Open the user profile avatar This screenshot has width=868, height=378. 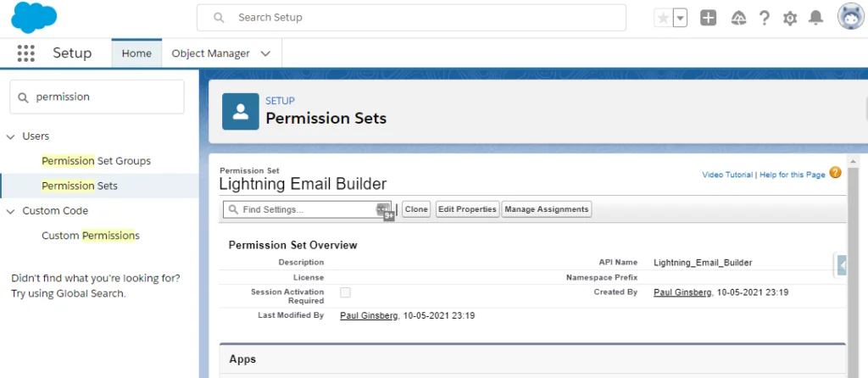pyautogui.click(x=851, y=16)
